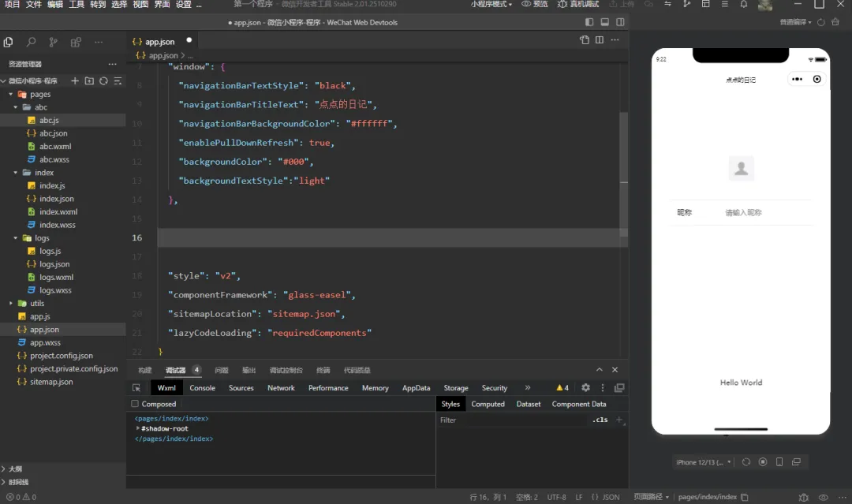This screenshot has height=504, width=852.
Task: Open the 工具 menu
Action: click(x=76, y=5)
